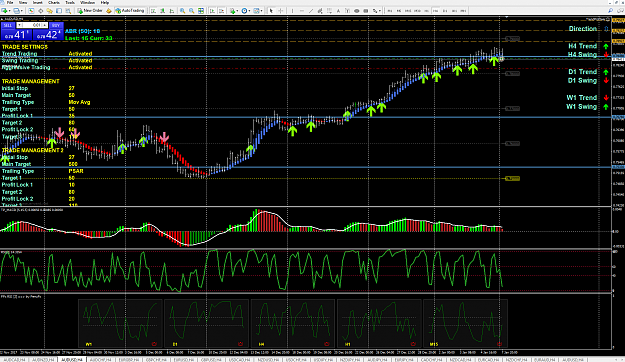Open the Periods clock icon

[x=244, y=11]
